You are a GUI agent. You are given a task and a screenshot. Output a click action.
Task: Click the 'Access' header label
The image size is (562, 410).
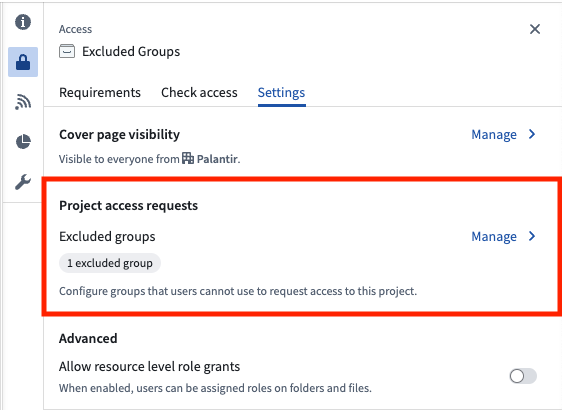75,29
